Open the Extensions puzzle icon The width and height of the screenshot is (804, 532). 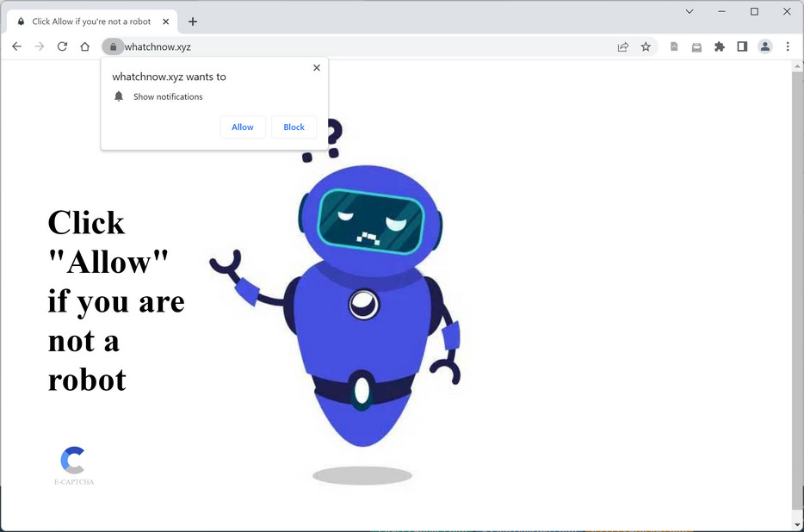point(719,46)
